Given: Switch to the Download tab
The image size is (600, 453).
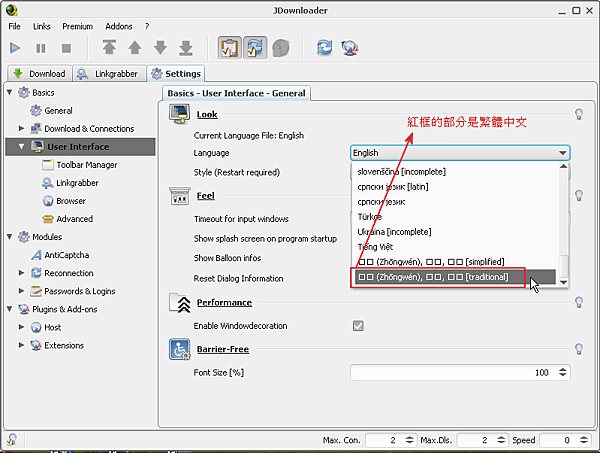Looking at the screenshot, I should (x=39, y=73).
